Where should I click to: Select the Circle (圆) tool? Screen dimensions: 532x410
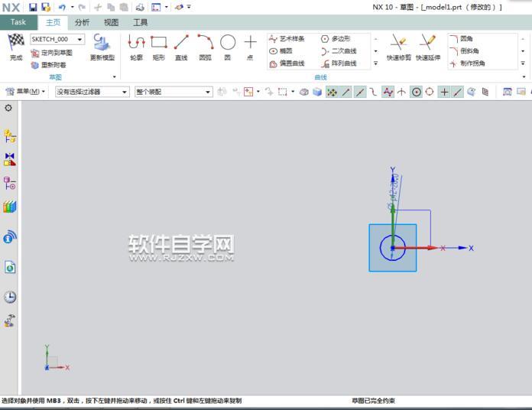[x=228, y=47]
